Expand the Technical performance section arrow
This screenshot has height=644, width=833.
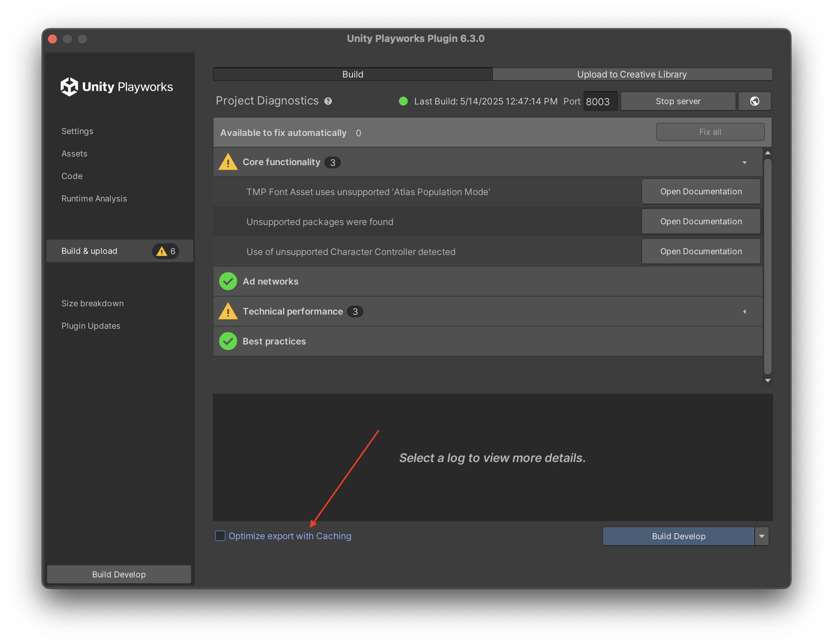tap(744, 312)
